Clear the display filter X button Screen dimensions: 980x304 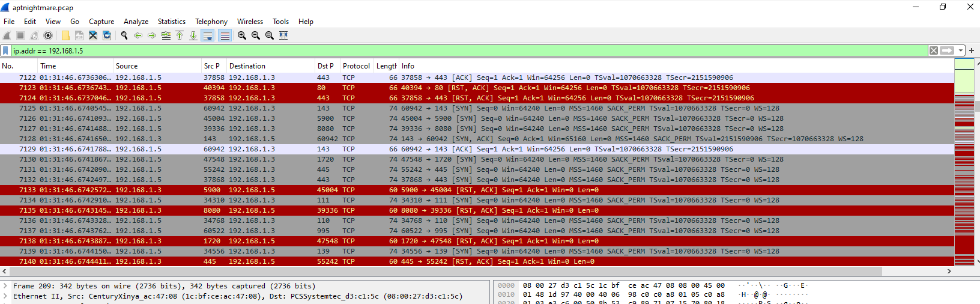point(934,50)
